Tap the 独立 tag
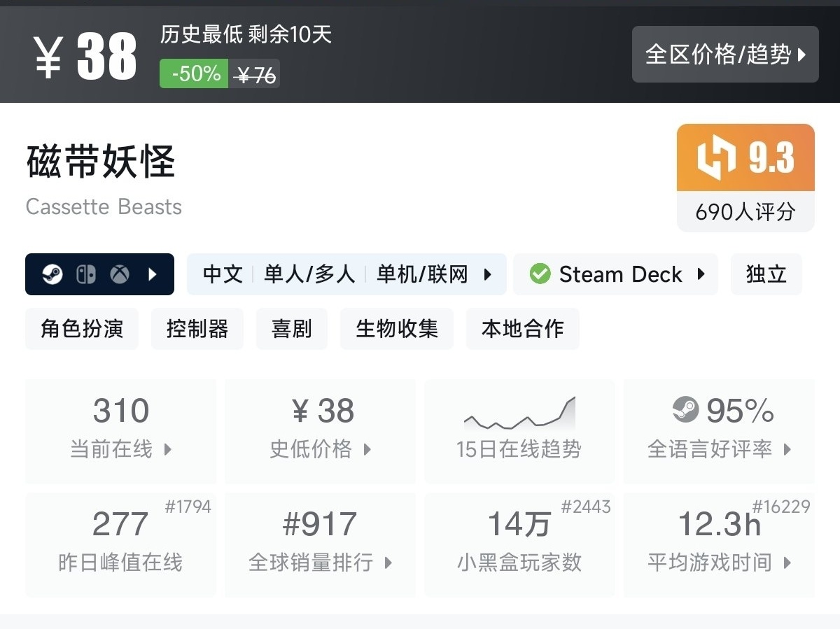Image resolution: width=840 pixels, height=629 pixels. (766, 274)
